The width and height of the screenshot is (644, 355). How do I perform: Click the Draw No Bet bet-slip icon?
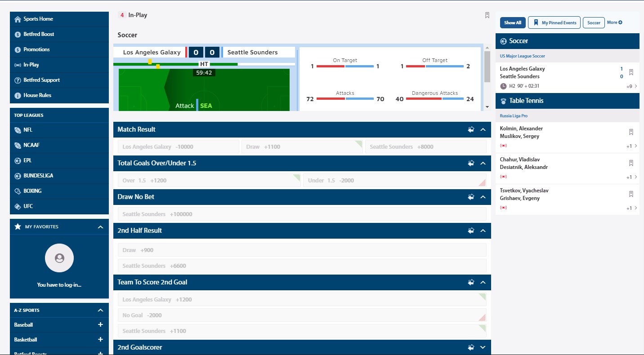coord(471,197)
